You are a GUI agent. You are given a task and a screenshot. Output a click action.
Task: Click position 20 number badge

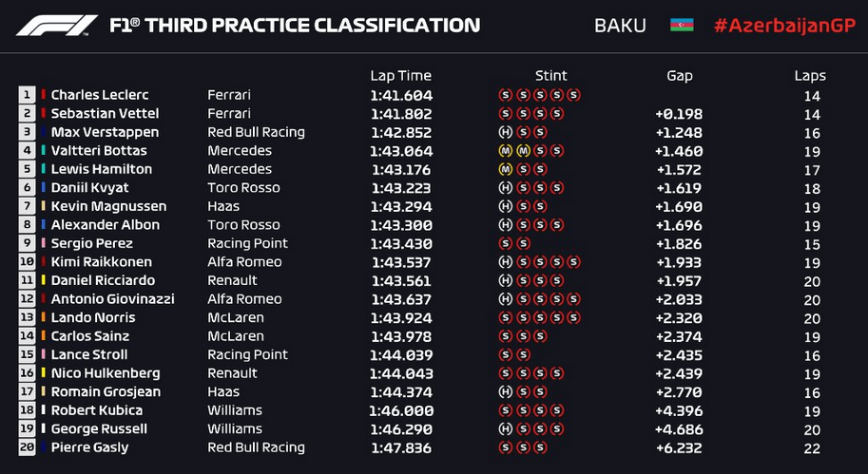point(27,446)
